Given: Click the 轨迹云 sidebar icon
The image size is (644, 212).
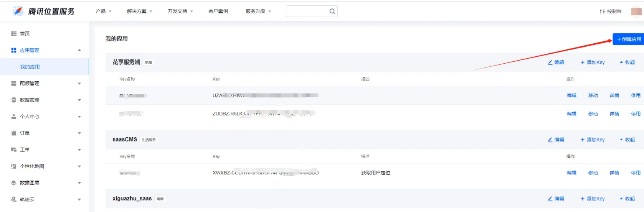Looking at the screenshot, I should coord(14,199).
